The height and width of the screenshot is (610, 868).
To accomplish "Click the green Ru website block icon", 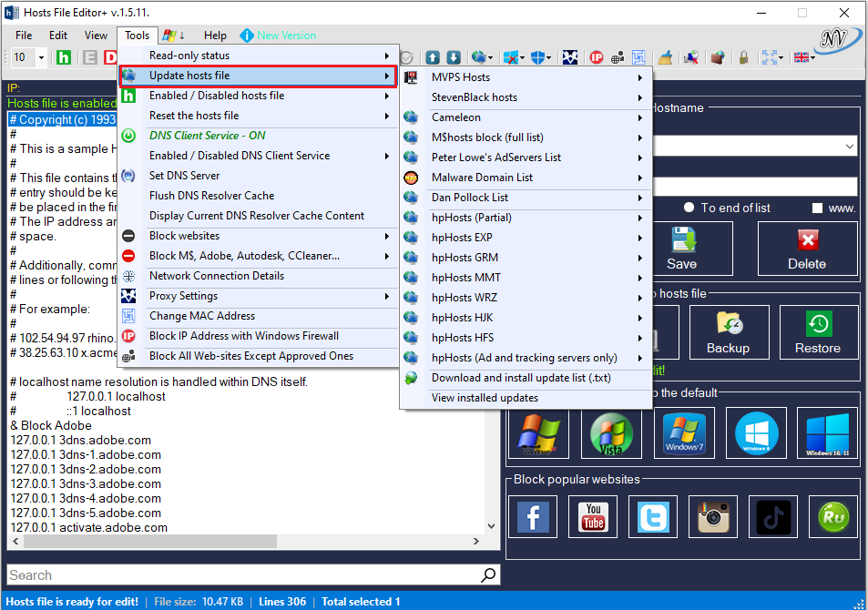I will [833, 516].
